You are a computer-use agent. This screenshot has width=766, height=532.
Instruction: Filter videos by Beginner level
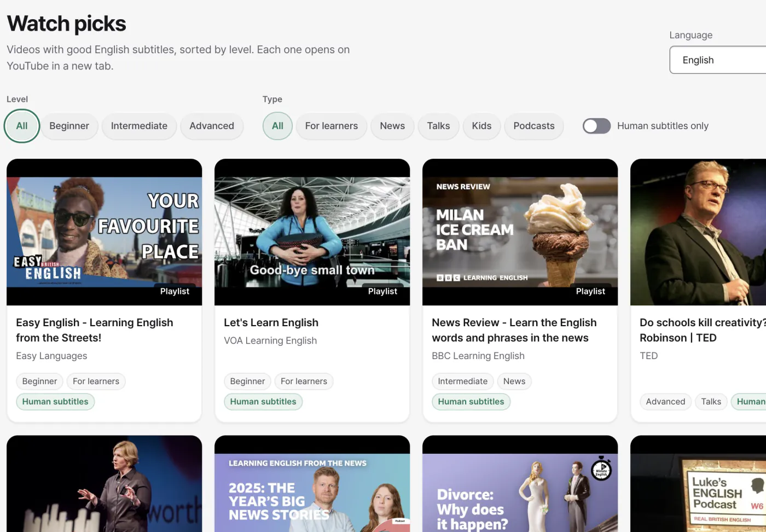[69, 126]
